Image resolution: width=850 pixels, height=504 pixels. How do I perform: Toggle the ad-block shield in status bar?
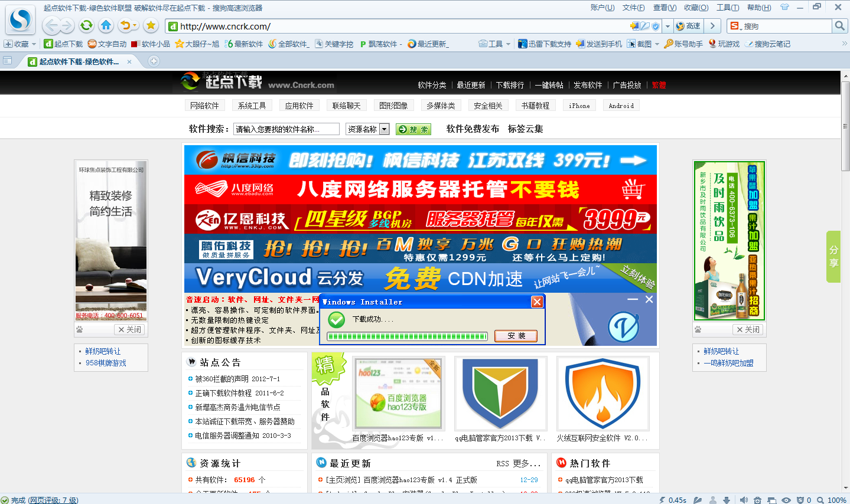[x=800, y=500]
